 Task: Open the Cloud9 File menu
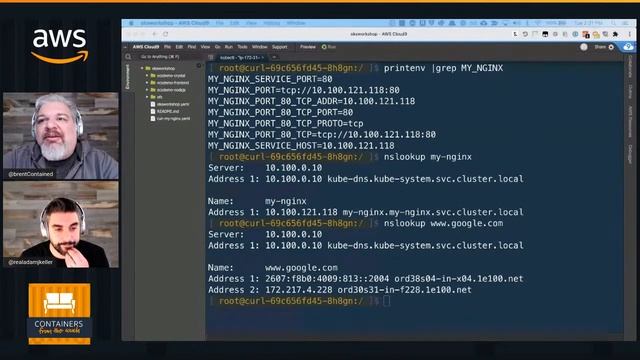point(167,47)
